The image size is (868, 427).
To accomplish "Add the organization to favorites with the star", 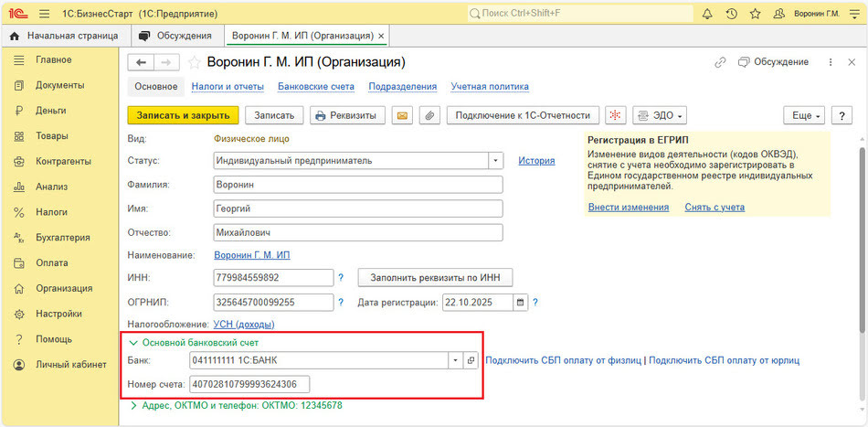I will pyautogui.click(x=194, y=63).
